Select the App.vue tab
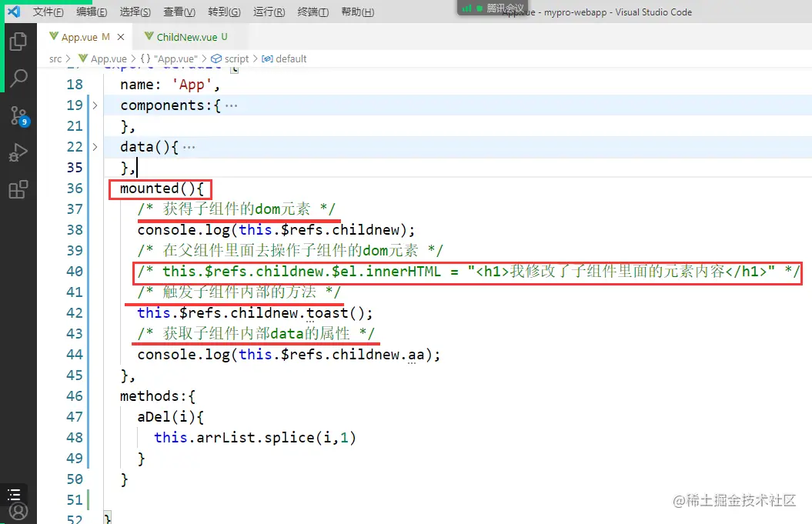 click(81, 36)
